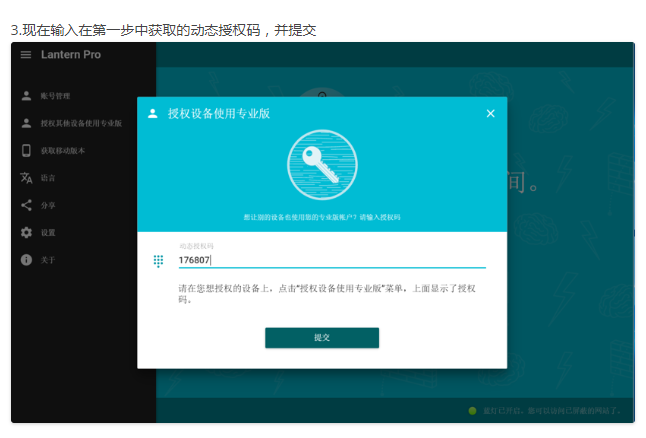The width and height of the screenshot is (646, 438).
Task: Click the prompt text under the key image
Action: pyautogui.click(x=322, y=217)
